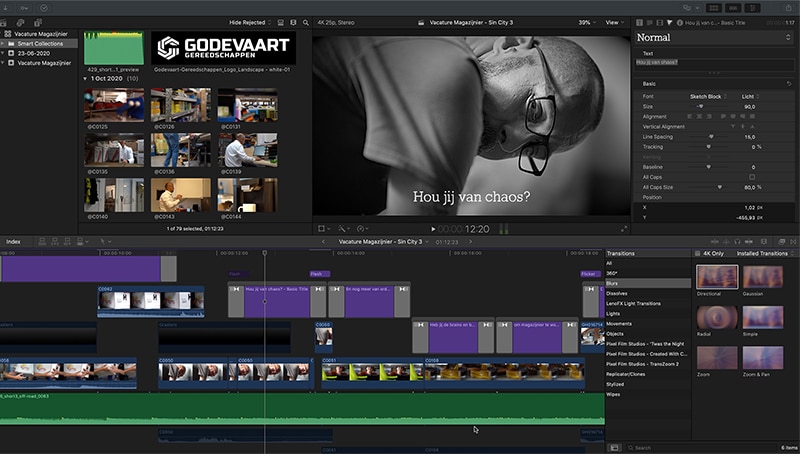Open the video inspector filmstrip icon
This screenshot has width=800, height=454.
(x=660, y=22)
